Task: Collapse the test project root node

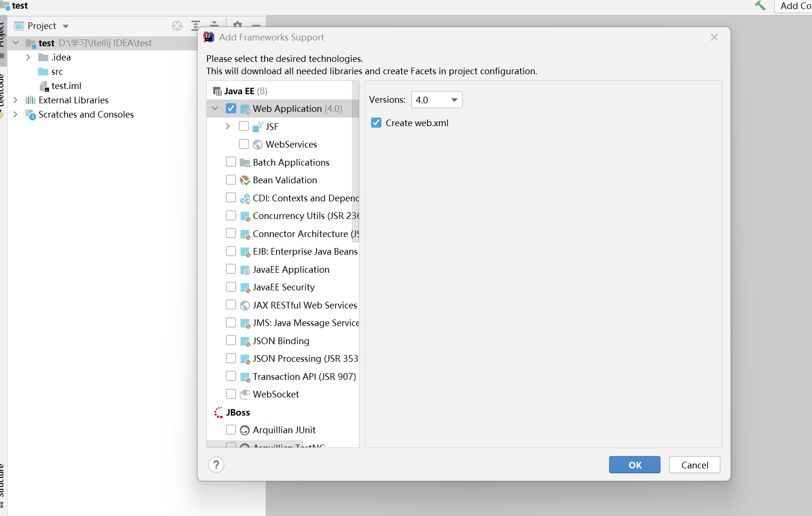Action: tap(16, 43)
